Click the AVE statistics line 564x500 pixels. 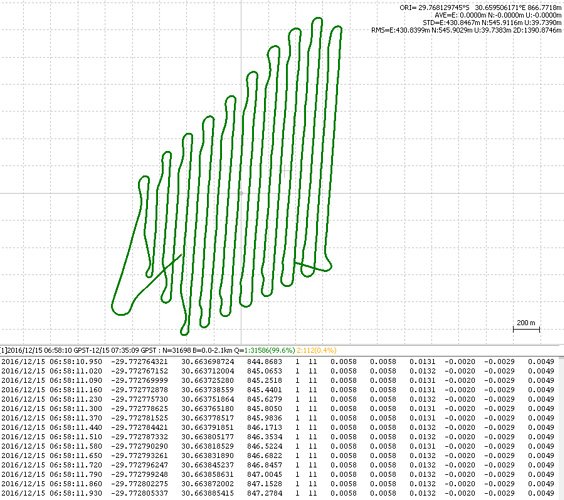click(x=498, y=15)
